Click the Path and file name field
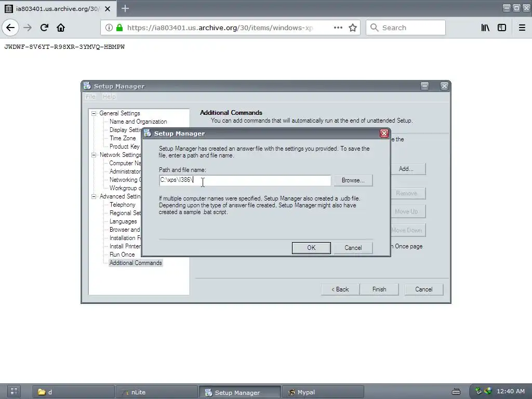532x399 pixels. tap(245, 180)
